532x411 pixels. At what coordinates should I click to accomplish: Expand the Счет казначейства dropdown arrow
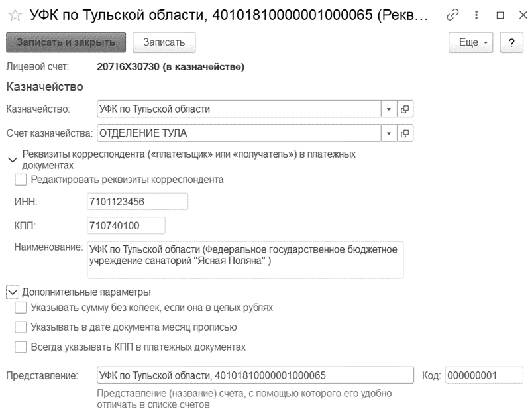[389, 133]
